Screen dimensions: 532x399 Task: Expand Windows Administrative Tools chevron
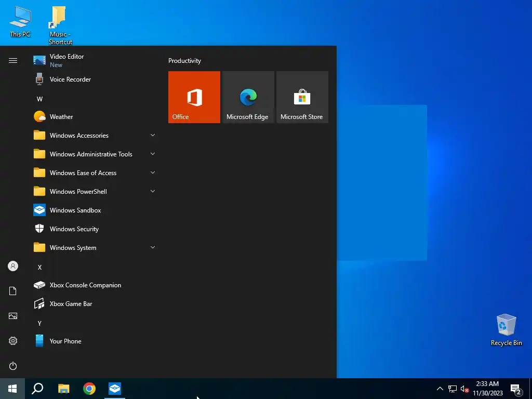tap(153, 154)
